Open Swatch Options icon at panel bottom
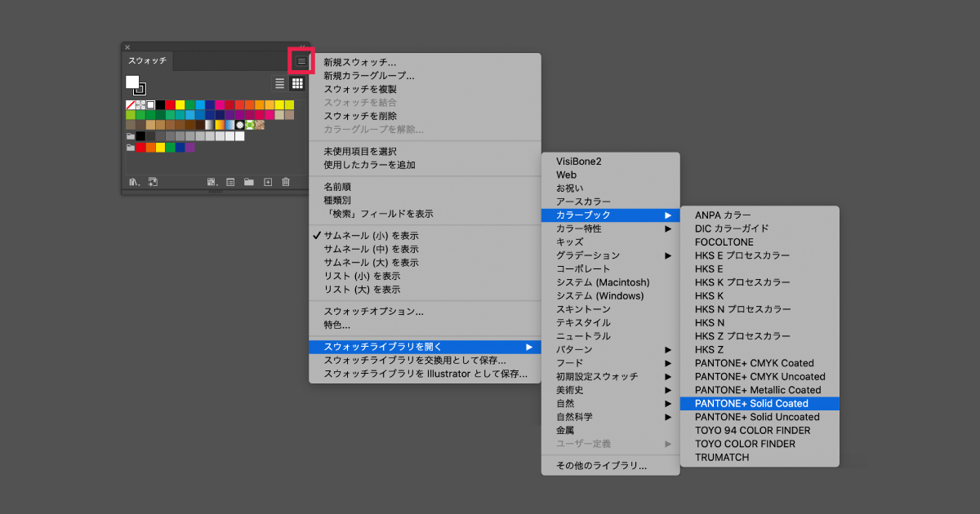The image size is (980, 514). [x=230, y=182]
